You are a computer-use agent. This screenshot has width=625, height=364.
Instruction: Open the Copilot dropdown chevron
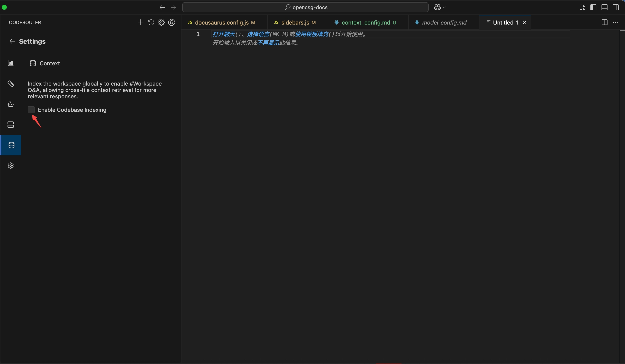point(444,7)
